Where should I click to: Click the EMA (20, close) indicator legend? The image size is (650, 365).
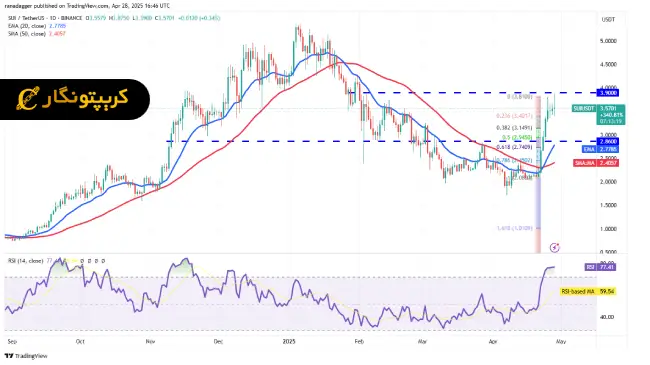tap(37, 26)
